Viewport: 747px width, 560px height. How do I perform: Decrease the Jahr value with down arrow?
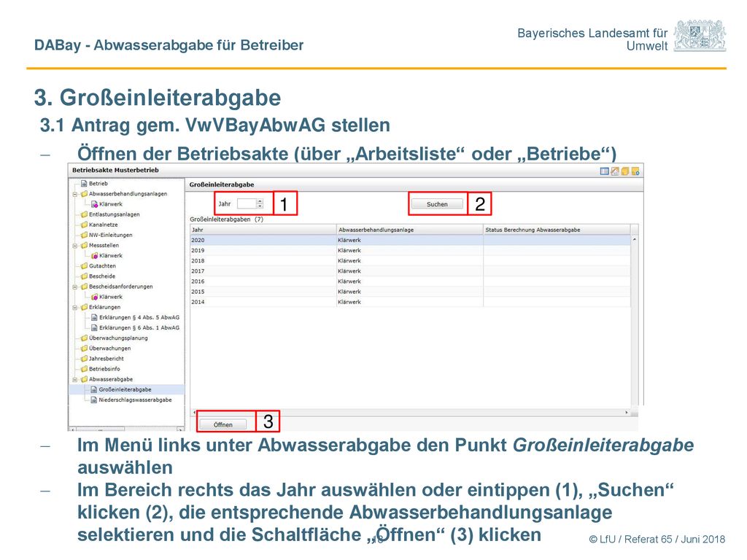pos(260,206)
